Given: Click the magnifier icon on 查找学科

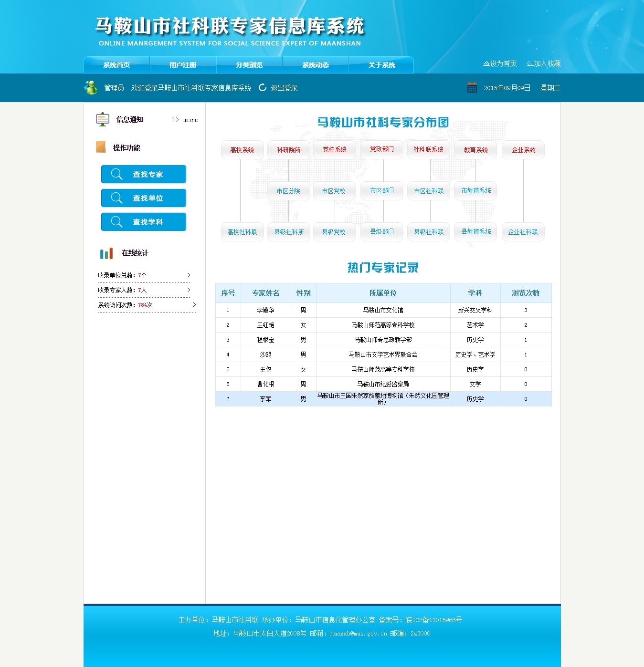Looking at the screenshot, I should (117, 222).
